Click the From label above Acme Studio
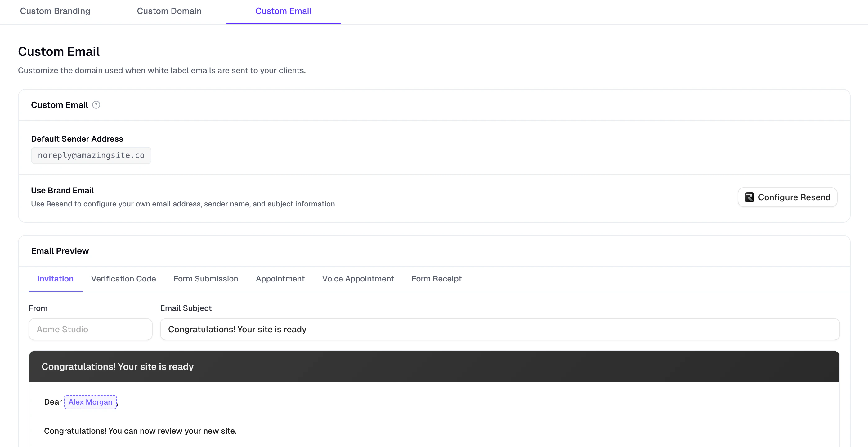The height and width of the screenshot is (447, 868). pyautogui.click(x=38, y=308)
